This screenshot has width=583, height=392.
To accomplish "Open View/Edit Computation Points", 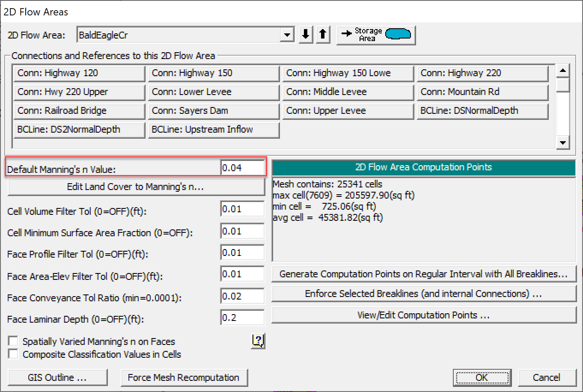I will click(423, 315).
